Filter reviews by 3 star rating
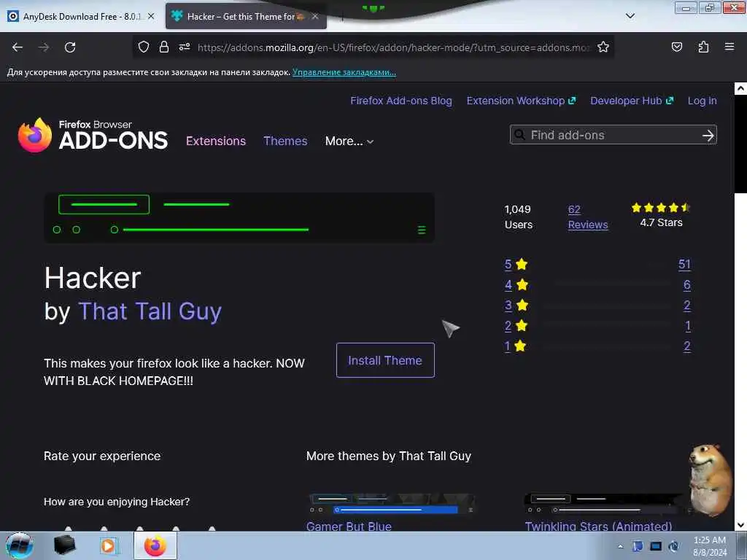 click(x=516, y=306)
